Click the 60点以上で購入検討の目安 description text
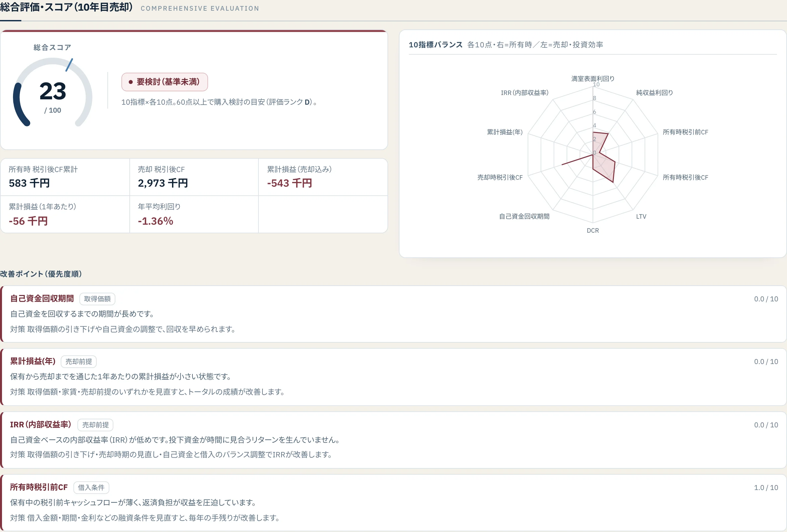This screenshot has width=787, height=532. tap(219, 102)
